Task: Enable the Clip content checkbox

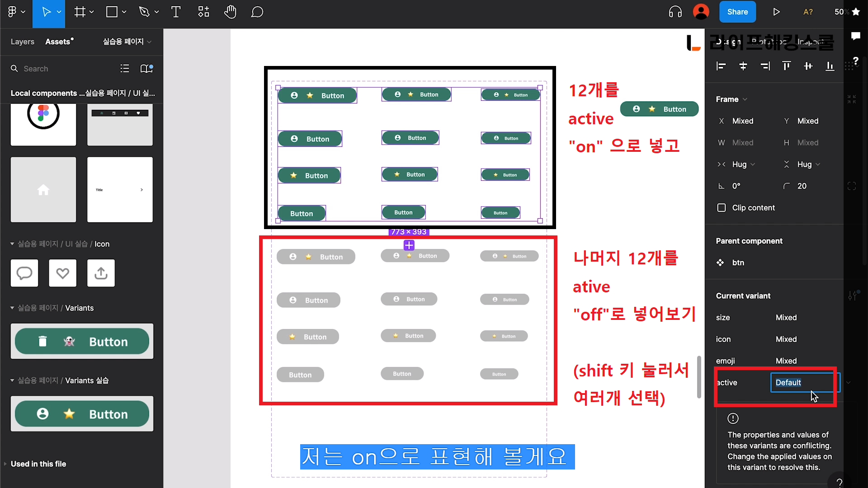Action: click(722, 208)
